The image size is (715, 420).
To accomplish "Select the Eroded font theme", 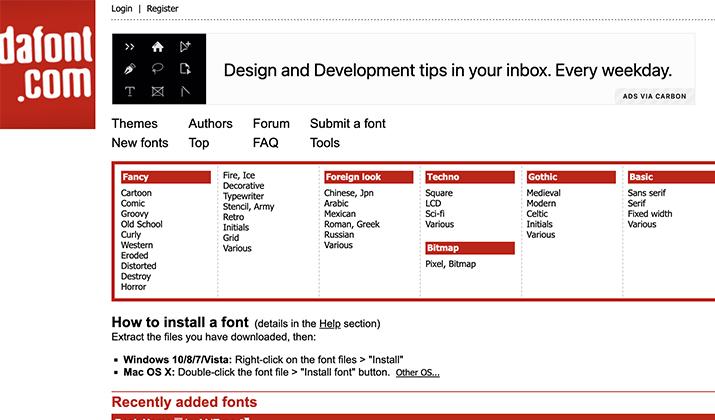I will tap(134, 256).
